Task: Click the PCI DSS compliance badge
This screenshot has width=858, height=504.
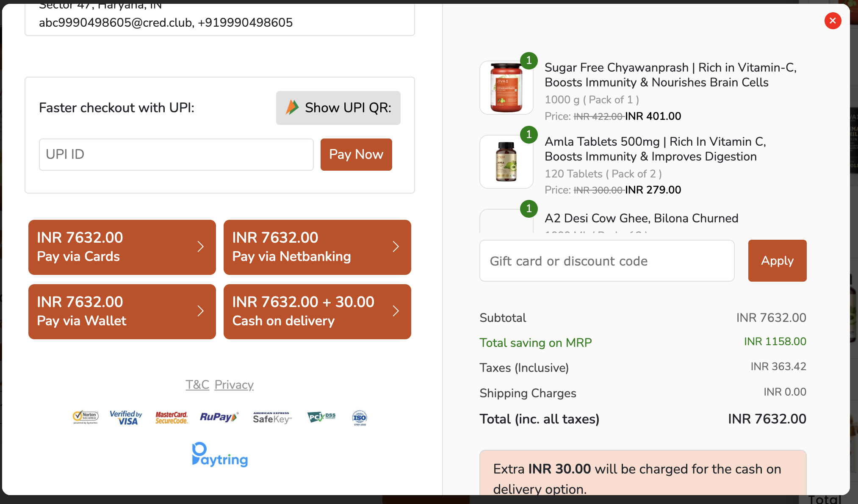Action: pos(321,417)
